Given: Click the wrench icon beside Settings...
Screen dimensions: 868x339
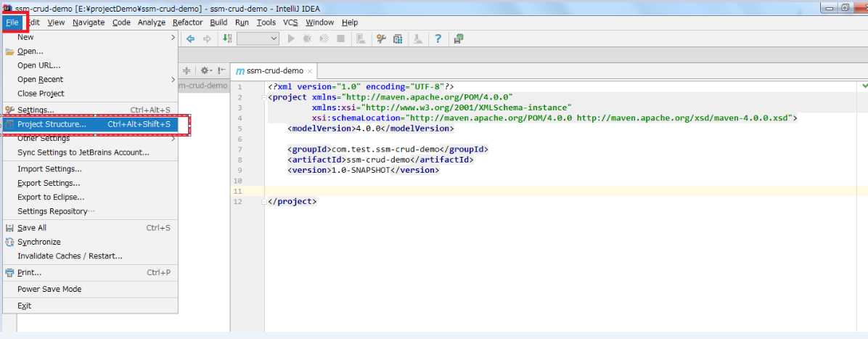Looking at the screenshot, I should coord(9,110).
